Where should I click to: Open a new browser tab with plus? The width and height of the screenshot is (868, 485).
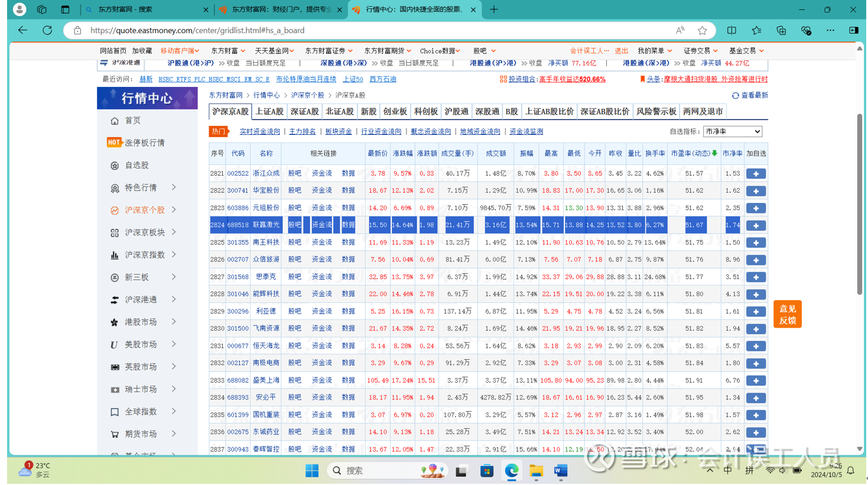494,9
